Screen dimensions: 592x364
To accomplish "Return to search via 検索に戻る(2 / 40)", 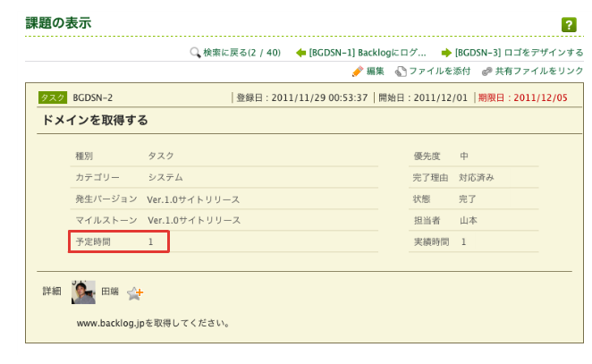I will pos(241,53).
